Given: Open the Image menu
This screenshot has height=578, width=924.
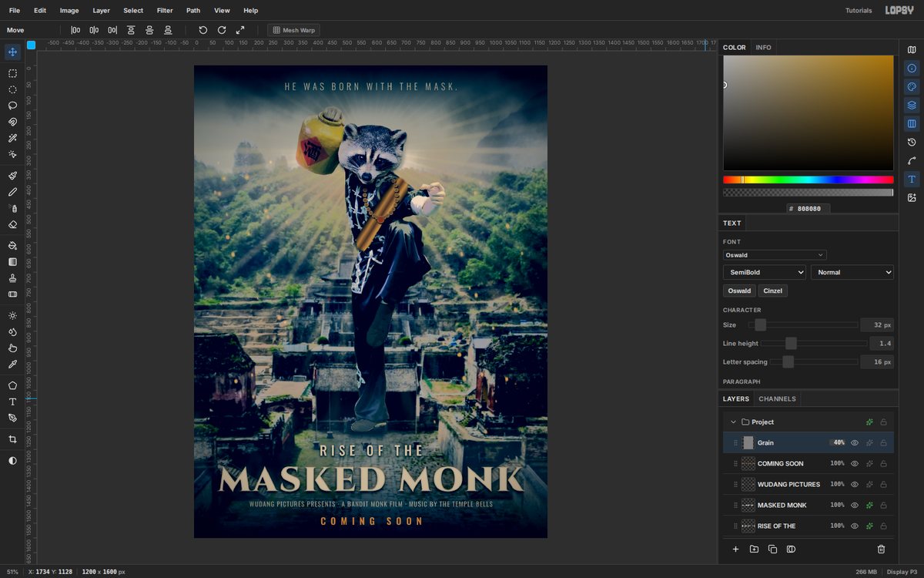Looking at the screenshot, I should click(x=69, y=11).
